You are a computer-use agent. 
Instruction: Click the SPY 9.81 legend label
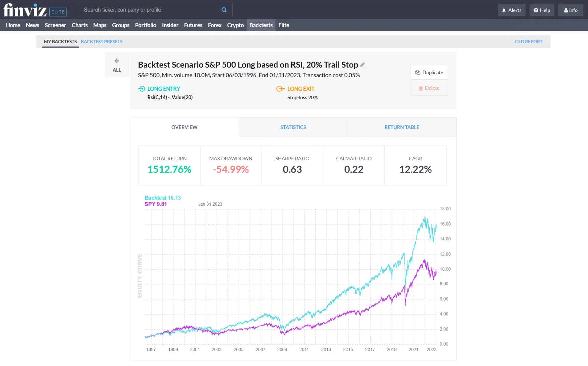point(156,204)
